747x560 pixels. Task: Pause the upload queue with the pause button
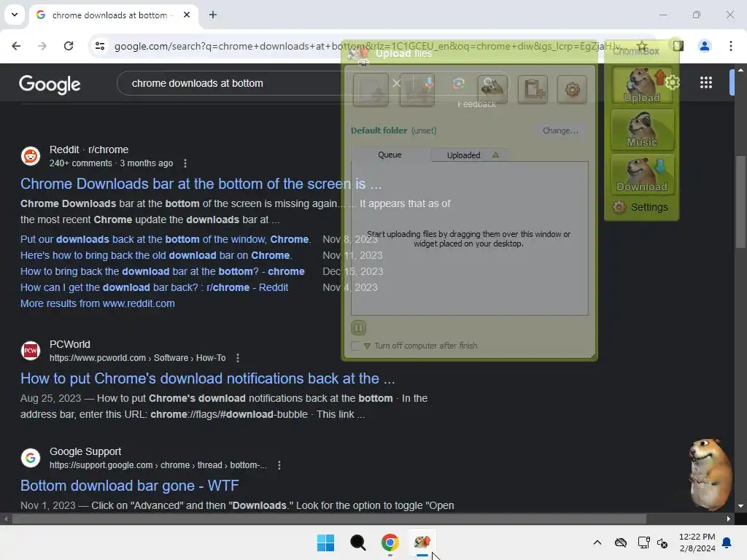pyautogui.click(x=359, y=327)
